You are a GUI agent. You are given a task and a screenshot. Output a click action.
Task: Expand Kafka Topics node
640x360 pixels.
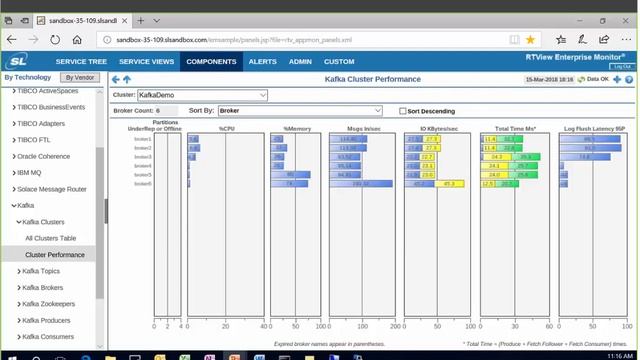tap(19, 271)
